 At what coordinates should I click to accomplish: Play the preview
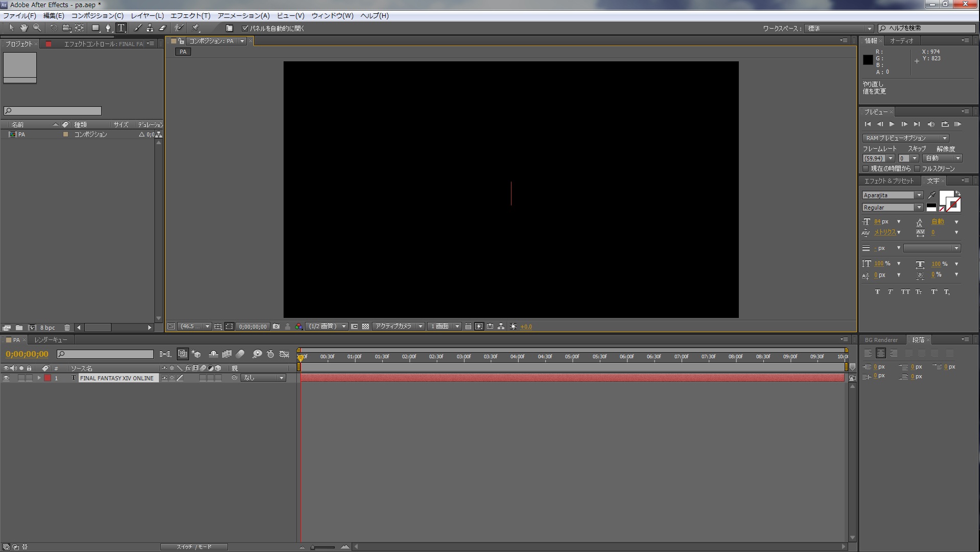(892, 124)
